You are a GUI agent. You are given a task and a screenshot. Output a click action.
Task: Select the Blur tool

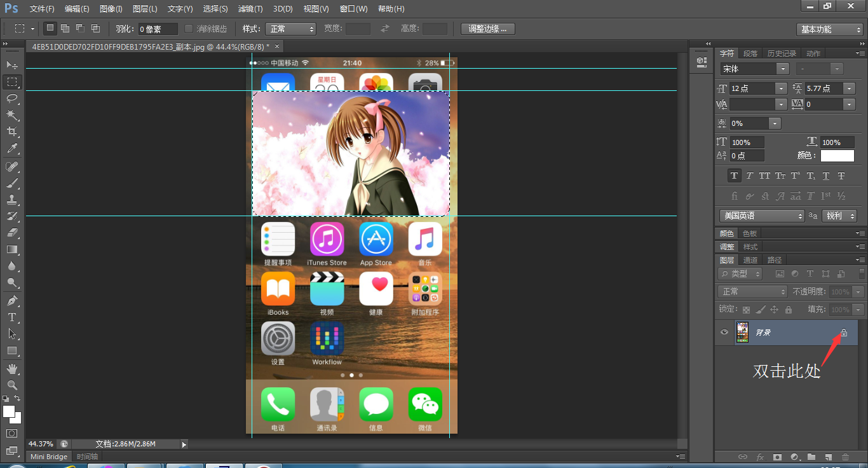12,266
